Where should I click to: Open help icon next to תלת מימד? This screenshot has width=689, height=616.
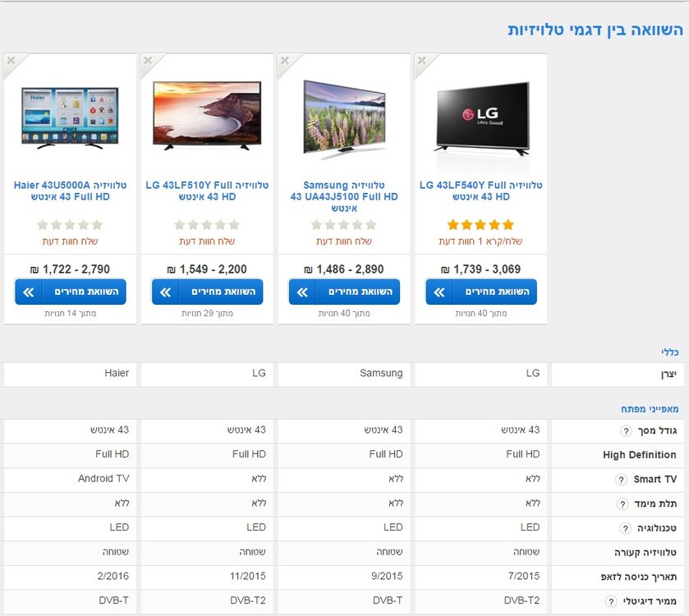point(622,504)
